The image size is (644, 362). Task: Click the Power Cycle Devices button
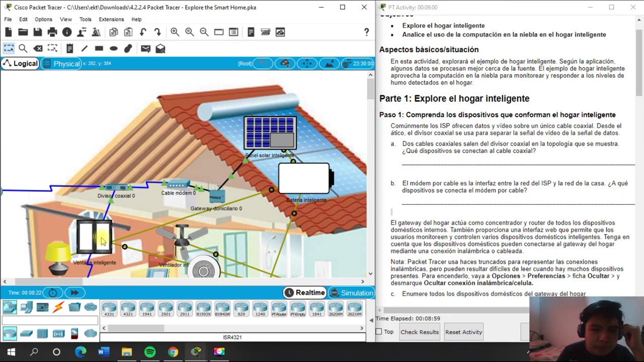point(53,293)
